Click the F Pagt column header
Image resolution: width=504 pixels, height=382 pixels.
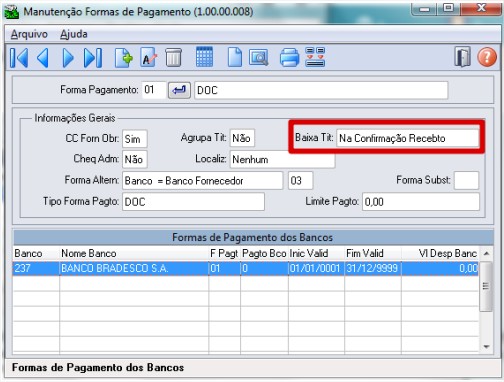[224, 253]
